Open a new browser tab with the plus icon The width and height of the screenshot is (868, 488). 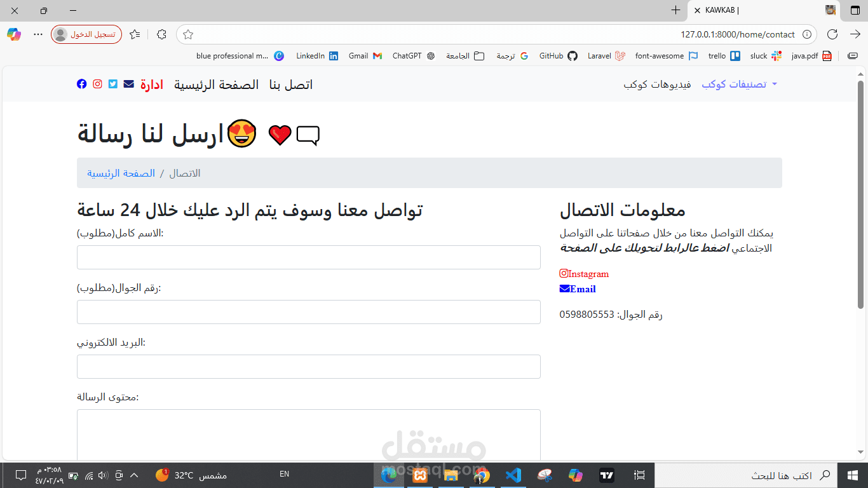675,10
